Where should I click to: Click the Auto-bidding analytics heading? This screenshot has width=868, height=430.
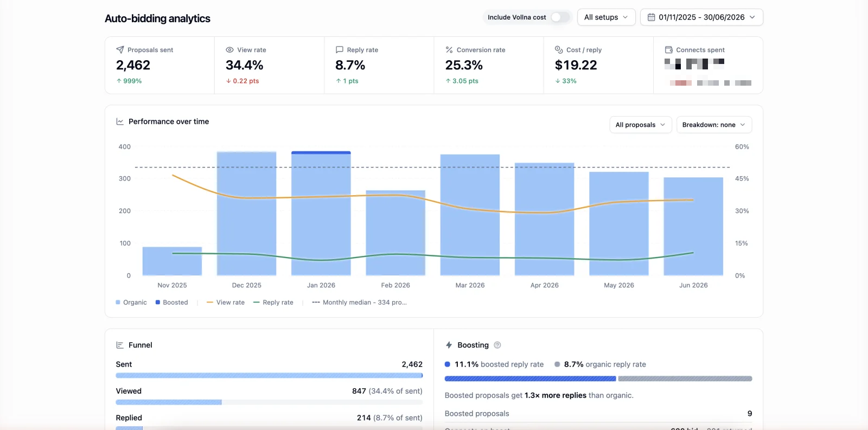pos(157,18)
